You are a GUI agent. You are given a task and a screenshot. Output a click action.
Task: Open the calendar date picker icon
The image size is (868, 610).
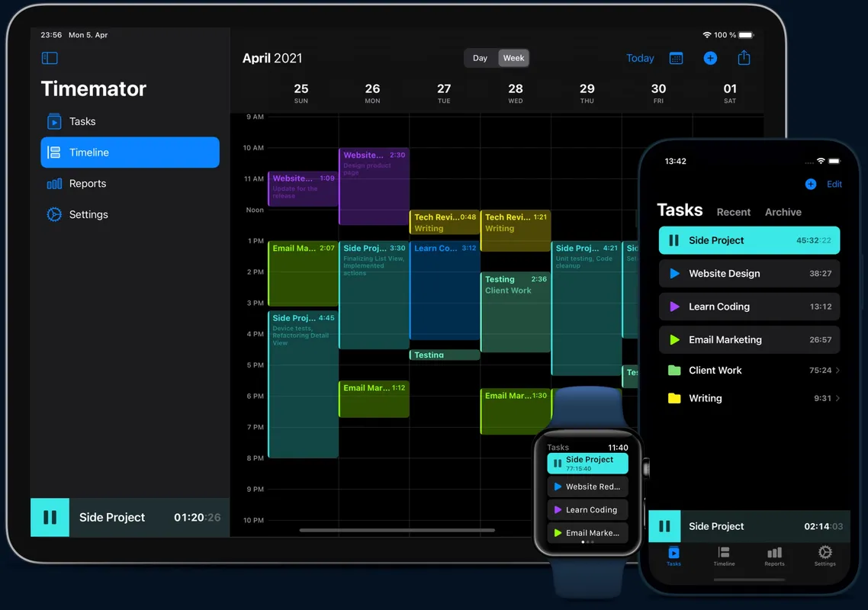coord(676,58)
